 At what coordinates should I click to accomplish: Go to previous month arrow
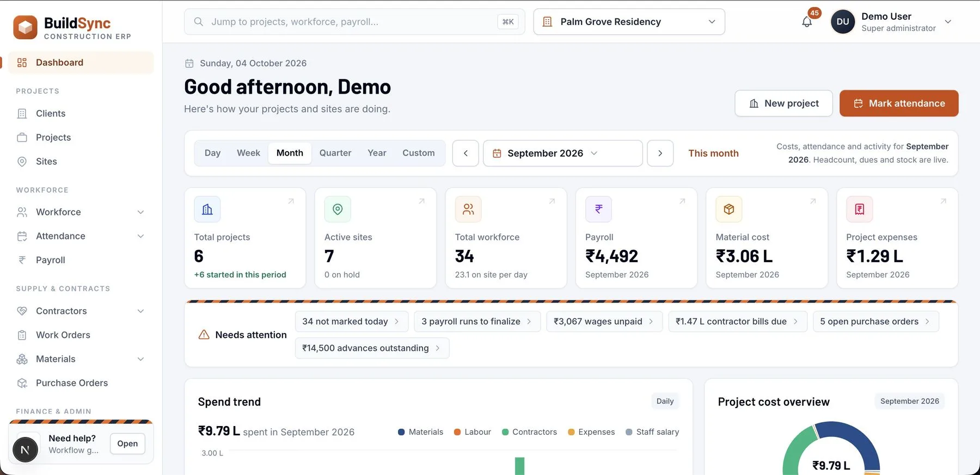(465, 153)
